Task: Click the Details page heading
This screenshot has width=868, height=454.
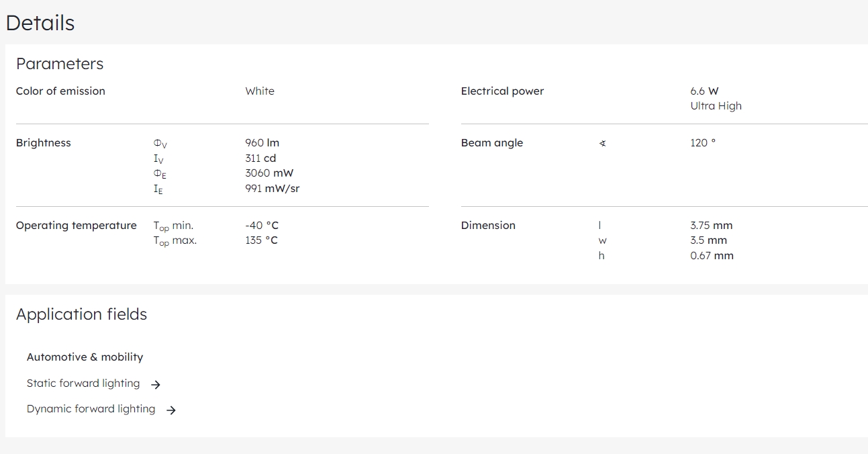Action: pyautogui.click(x=40, y=23)
